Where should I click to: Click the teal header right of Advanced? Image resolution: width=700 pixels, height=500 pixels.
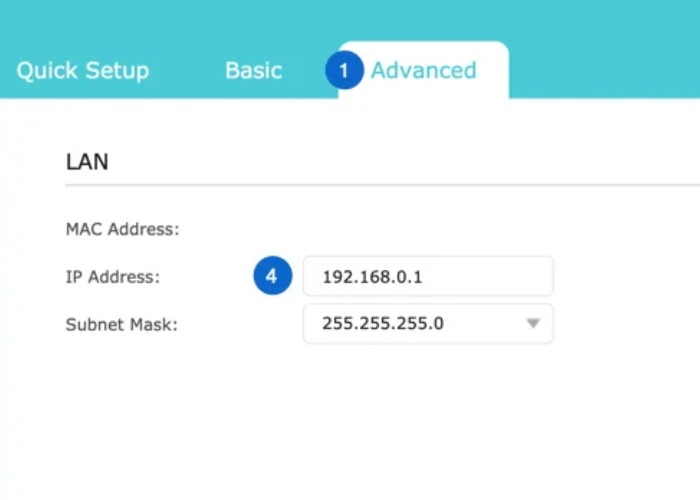click(x=600, y=60)
